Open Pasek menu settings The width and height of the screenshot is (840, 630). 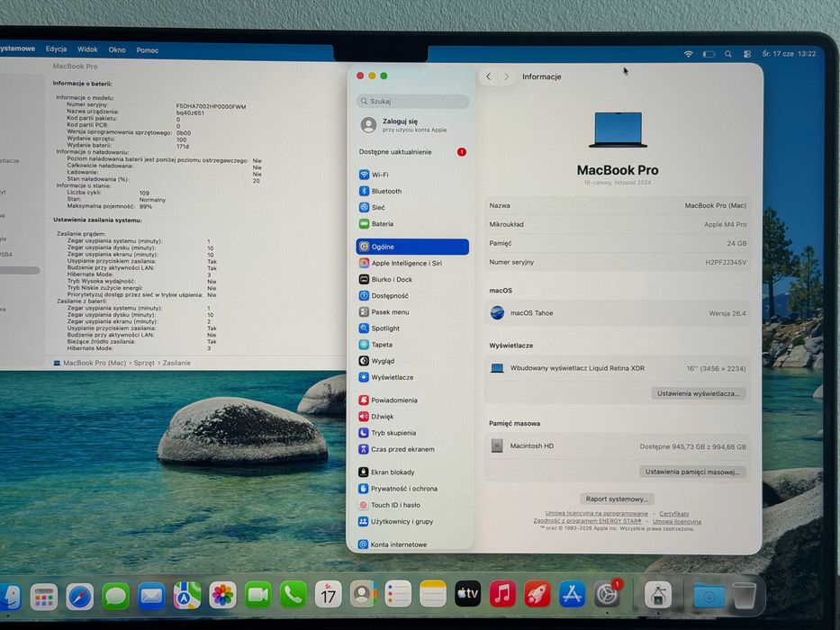[x=412, y=311]
